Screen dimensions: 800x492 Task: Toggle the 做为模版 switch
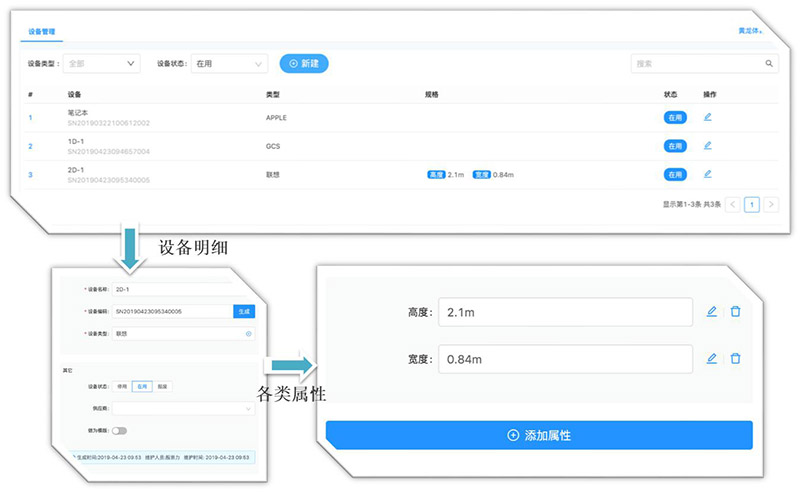coord(119,430)
